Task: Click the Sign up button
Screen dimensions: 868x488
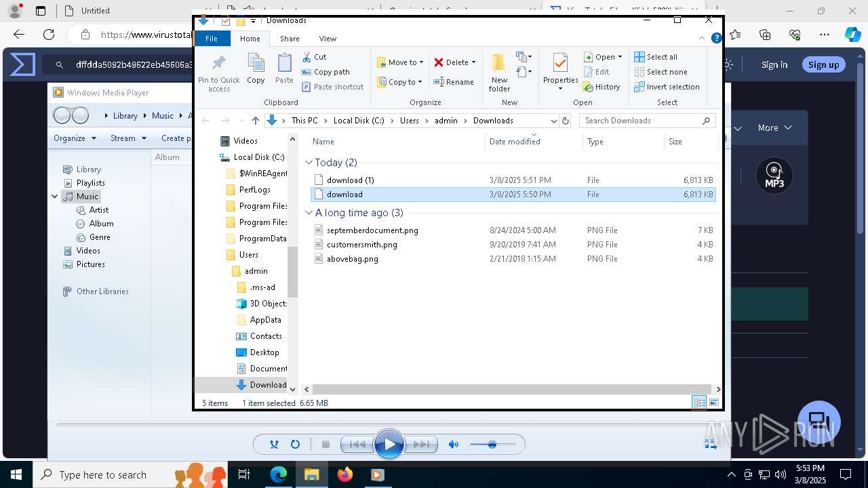Action: tap(824, 65)
